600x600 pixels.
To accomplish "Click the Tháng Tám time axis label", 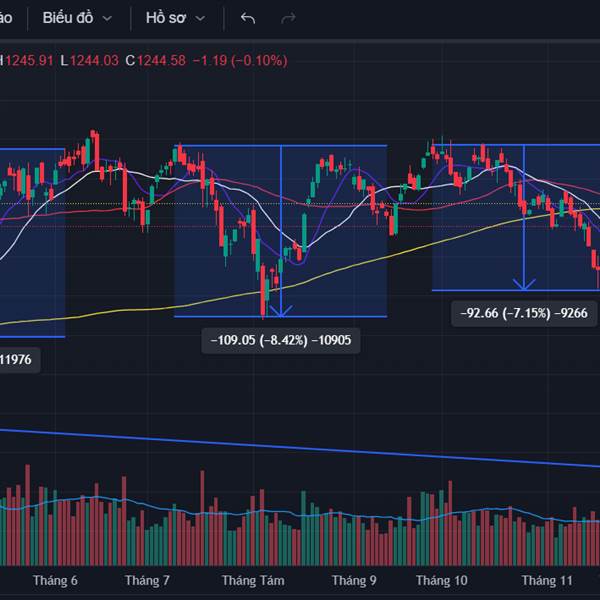I will click(253, 580).
